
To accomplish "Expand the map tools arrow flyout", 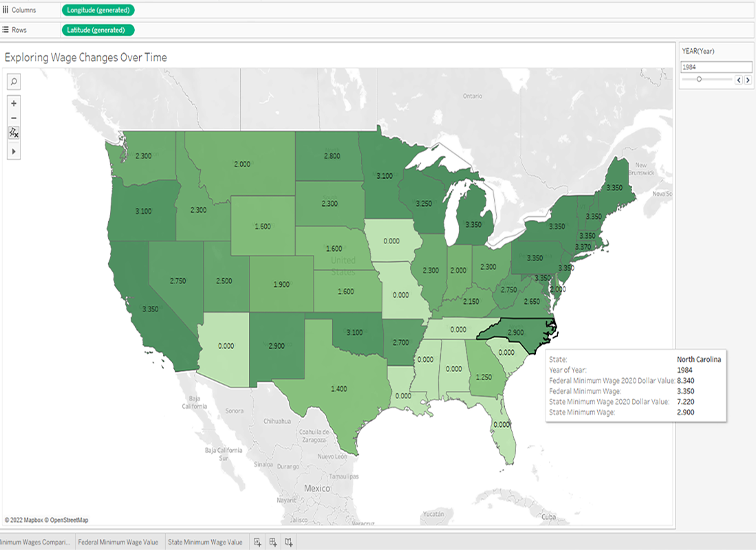I will pos(14,151).
